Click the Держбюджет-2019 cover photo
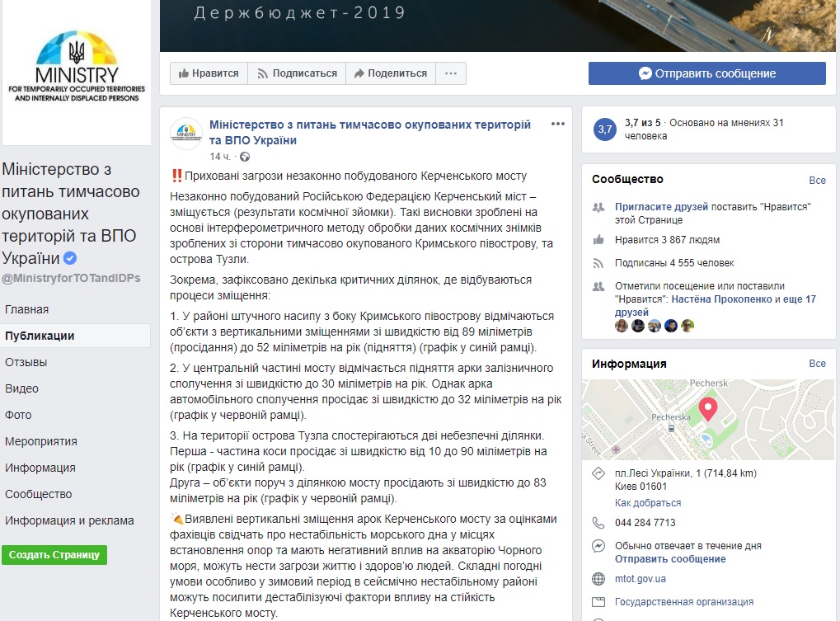The height and width of the screenshot is (621, 840). click(498, 26)
